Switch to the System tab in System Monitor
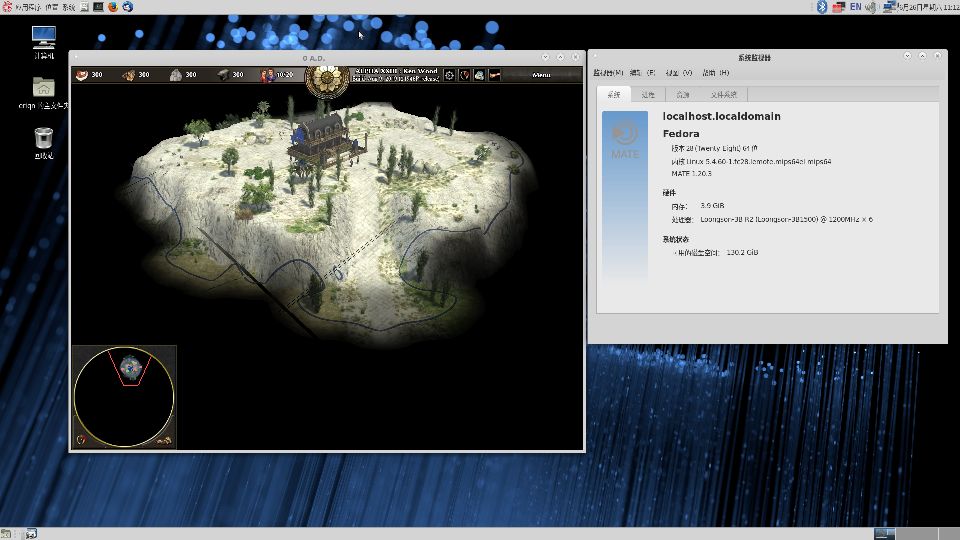The width and height of the screenshot is (960, 540). pos(614,94)
